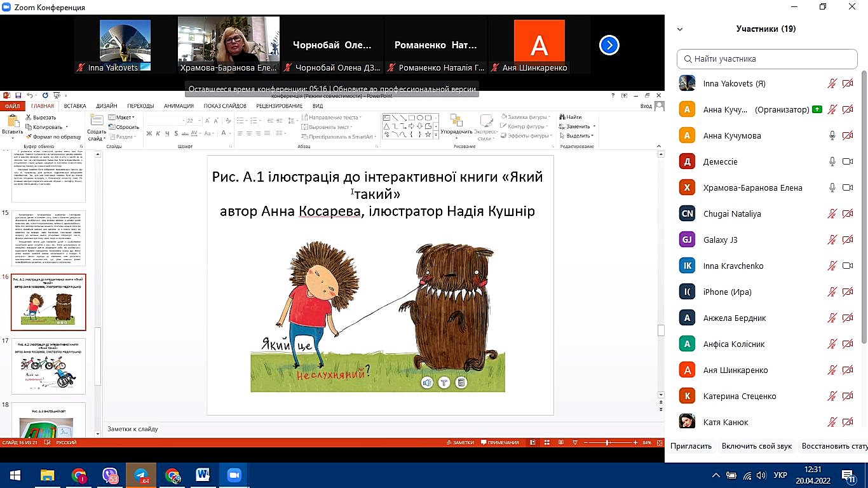
Task: Click the PowerPoint zoom slider handle
Action: (x=608, y=442)
